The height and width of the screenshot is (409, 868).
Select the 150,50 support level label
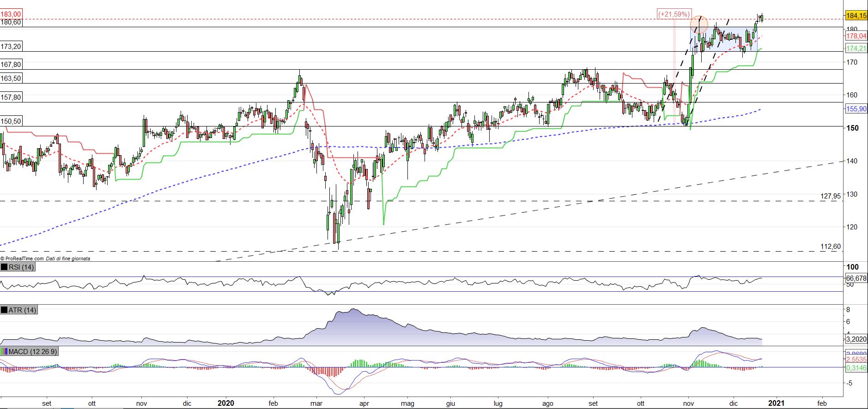pos(12,121)
